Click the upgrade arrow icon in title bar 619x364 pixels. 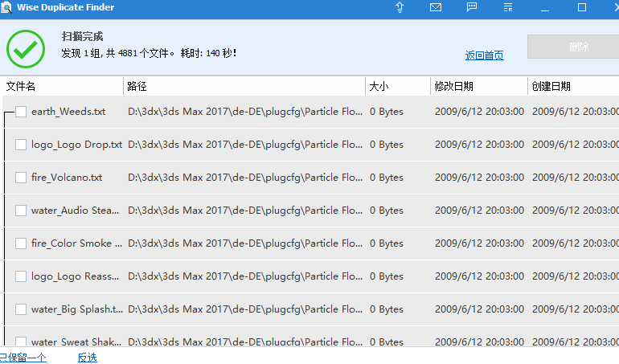(x=400, y=7)
